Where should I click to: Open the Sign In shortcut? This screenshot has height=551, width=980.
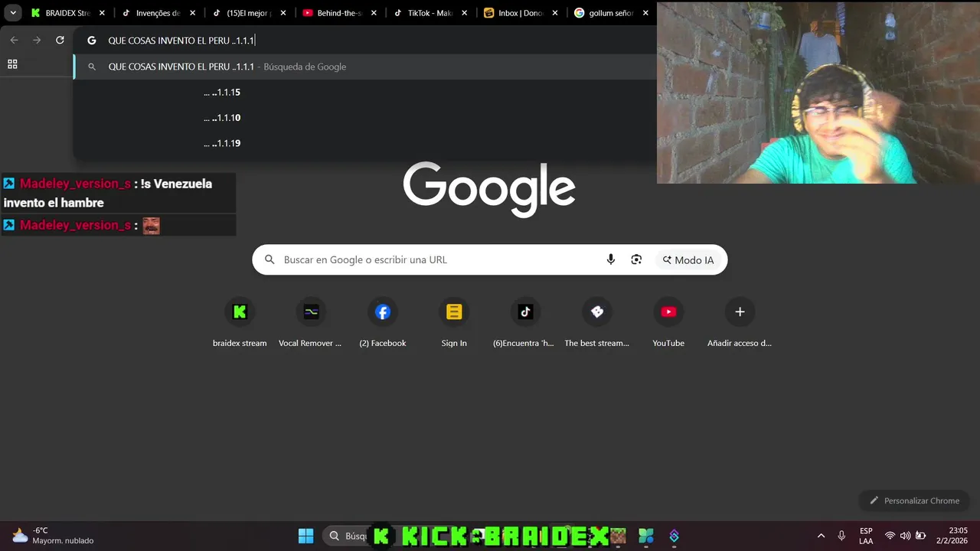pos(454,321)
